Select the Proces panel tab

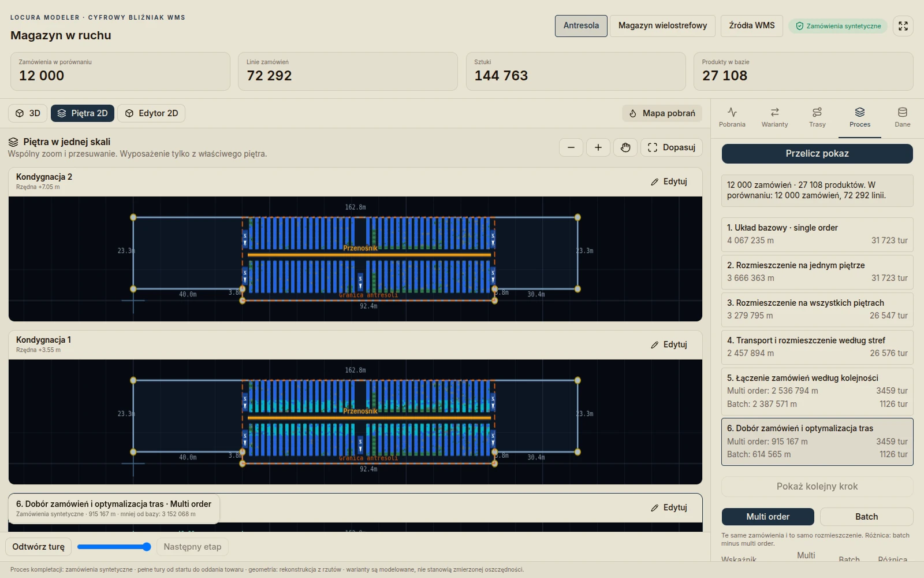(860, 117)
